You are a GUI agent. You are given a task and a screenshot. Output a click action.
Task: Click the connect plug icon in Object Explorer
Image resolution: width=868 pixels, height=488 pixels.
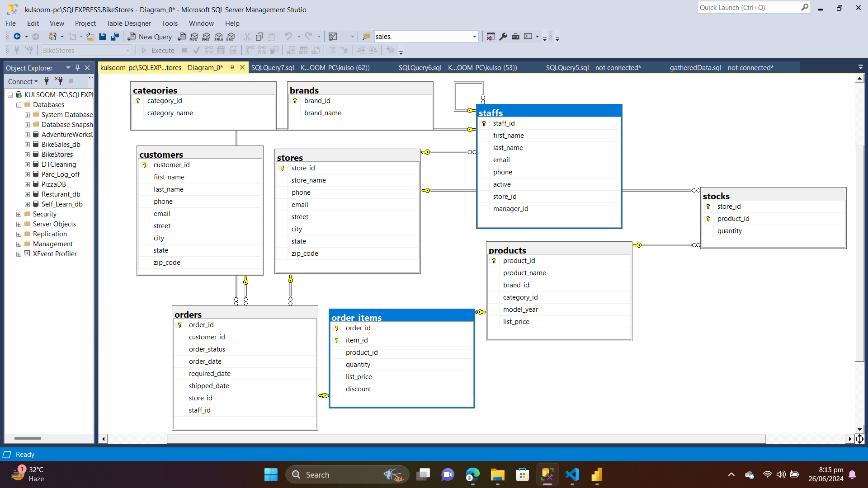(x=46, y=81)
